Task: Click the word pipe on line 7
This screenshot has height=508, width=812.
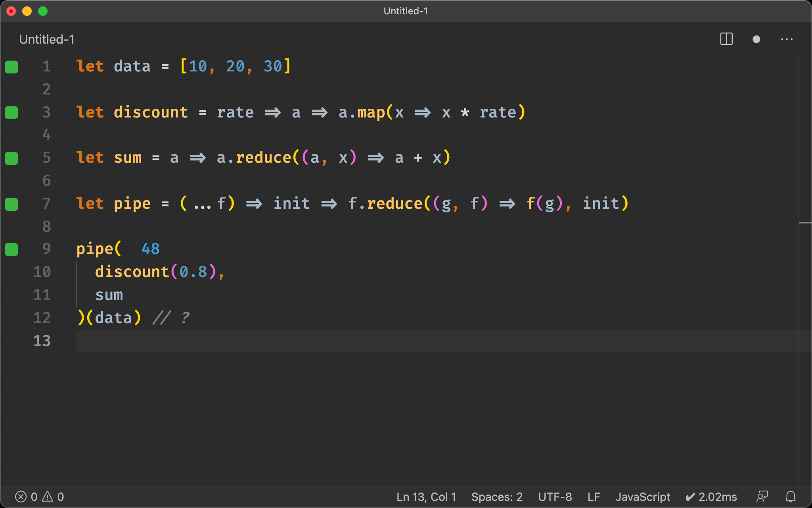Action: [x=132, y=204]
